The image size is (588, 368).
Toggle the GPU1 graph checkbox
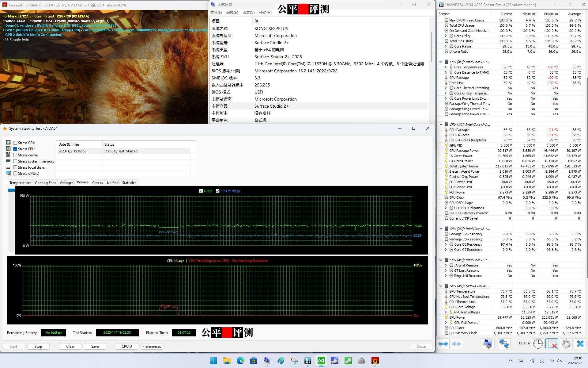coord(201,191)
